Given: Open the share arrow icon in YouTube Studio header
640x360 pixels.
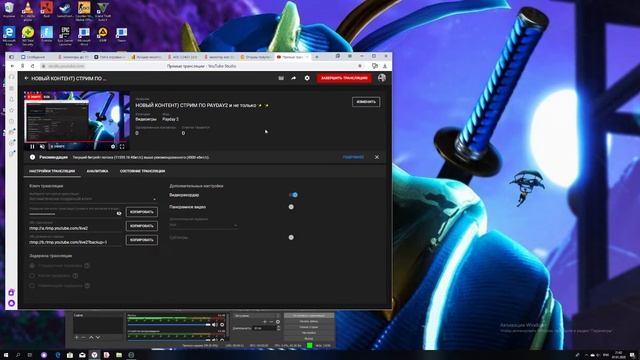Looking at the screenshot, I should pos(293,78).
